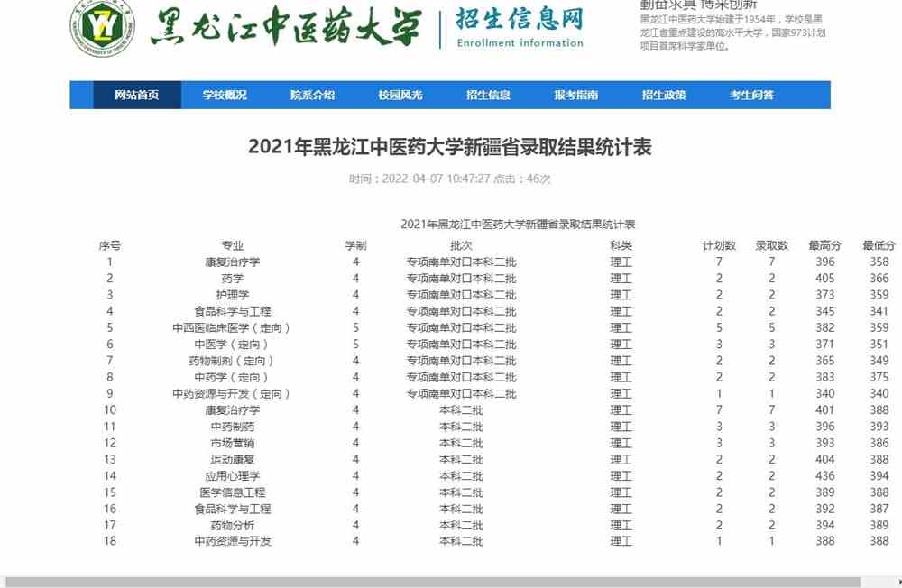Screen dimensions: 902x588
Task: Click the 批次 column header
Action: 461,245
